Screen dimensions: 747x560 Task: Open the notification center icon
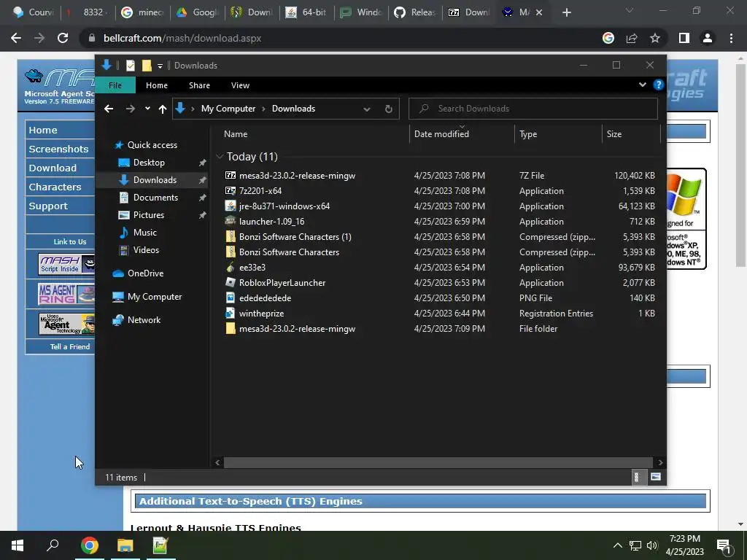tap(724, 546)
